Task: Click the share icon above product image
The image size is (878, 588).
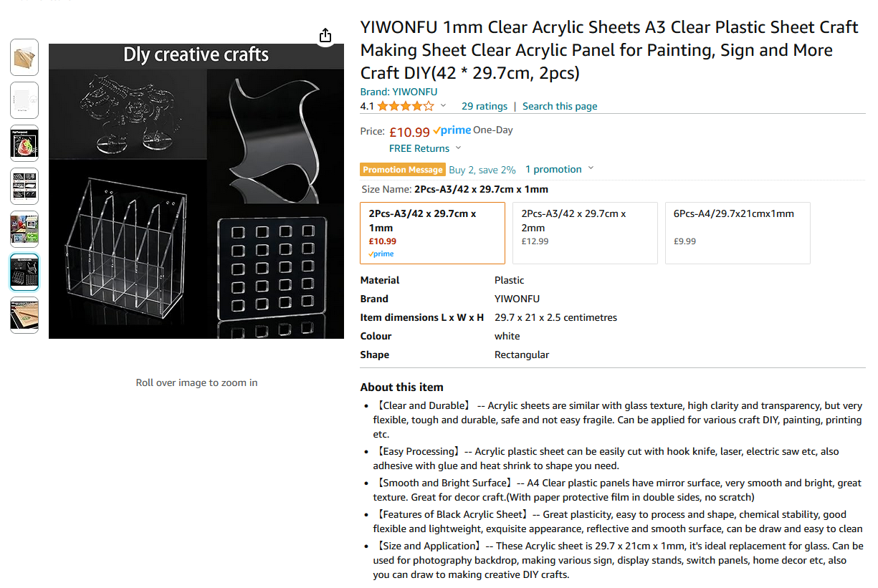Action: point(325,35)
